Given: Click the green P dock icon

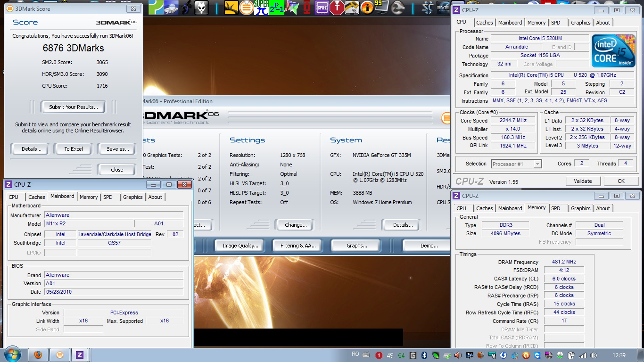Looking at the screenshot, I should [156, 8].
